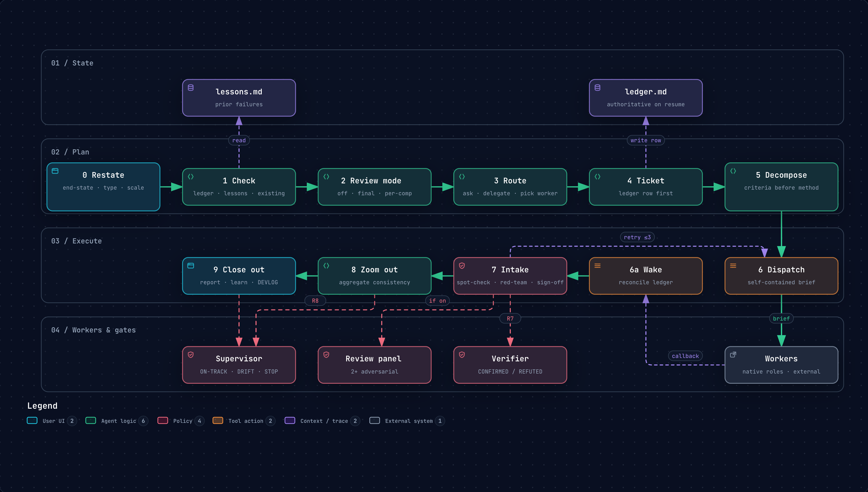Click the Agent logic count badge 6
The image size is (868, 492).
(143, 421)
